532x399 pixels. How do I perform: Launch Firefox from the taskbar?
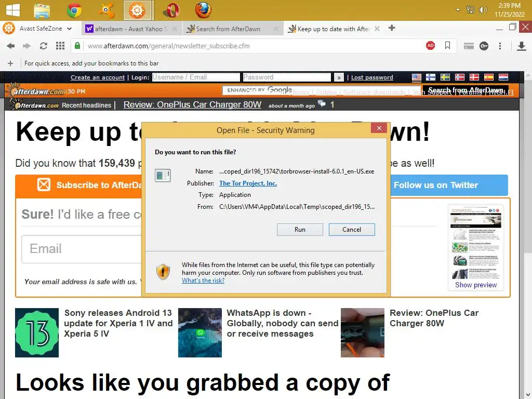pos(203,10)
